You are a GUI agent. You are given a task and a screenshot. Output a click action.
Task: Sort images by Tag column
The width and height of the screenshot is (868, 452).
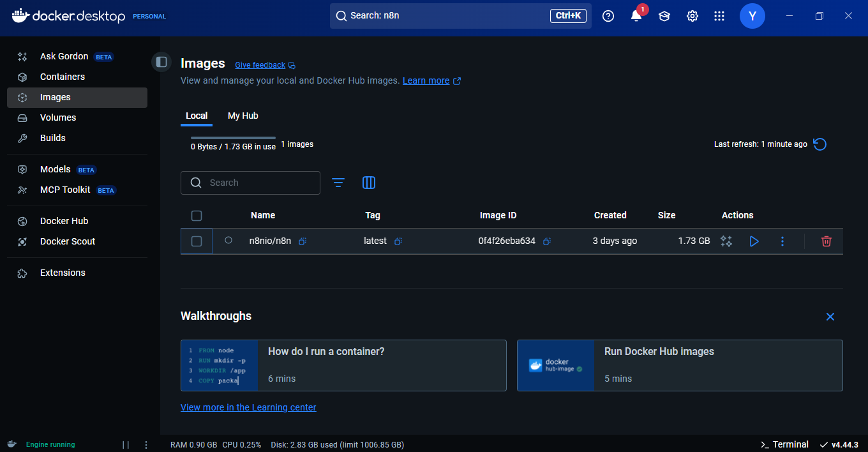pyautogui.click(x=373, y=215)
